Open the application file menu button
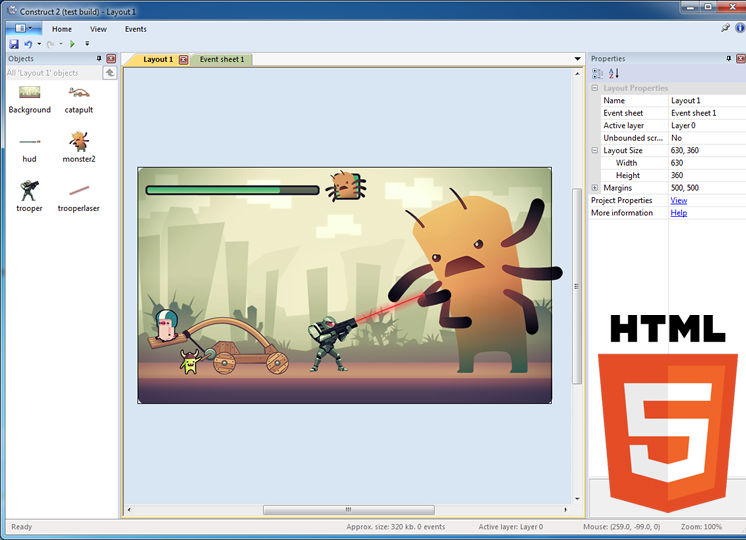The width and height of the screenshot is (746, 540). pyautogui.click(x=23, y=29)
